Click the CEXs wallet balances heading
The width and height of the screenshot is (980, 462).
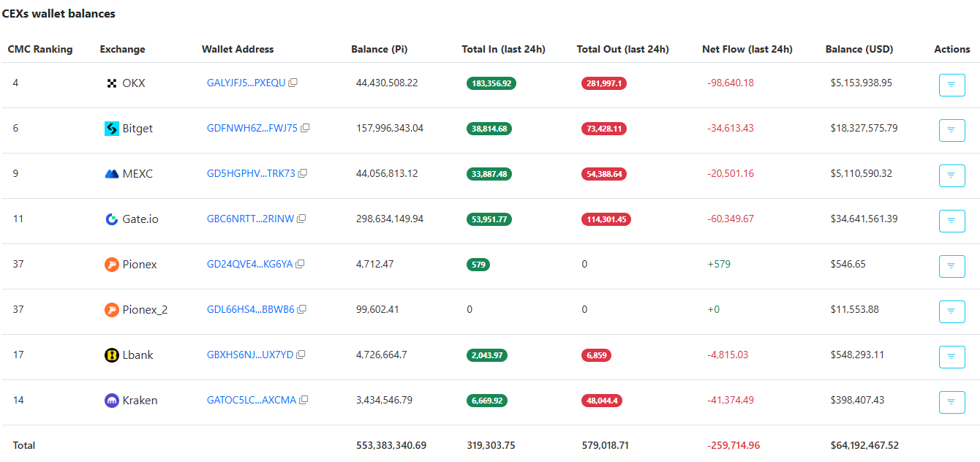pos(59,14)
